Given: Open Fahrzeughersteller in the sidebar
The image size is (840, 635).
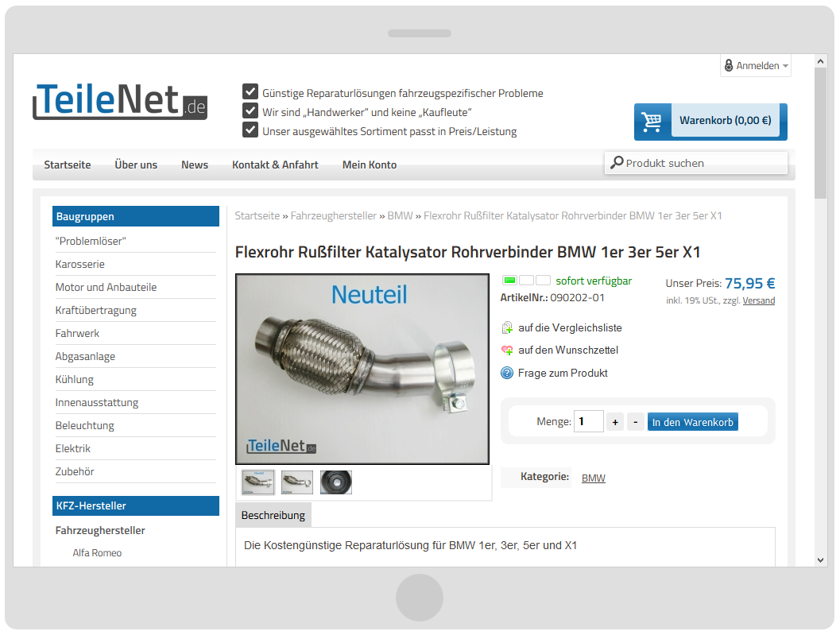Looking at the screenshot, I should coord(100,531).
